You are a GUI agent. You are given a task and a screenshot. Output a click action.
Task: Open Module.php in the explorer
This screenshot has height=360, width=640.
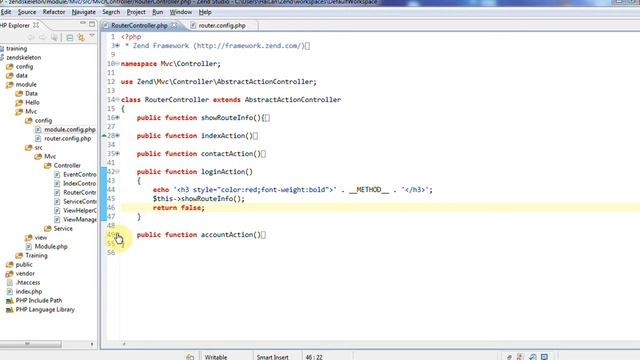(x=51, y=247)
